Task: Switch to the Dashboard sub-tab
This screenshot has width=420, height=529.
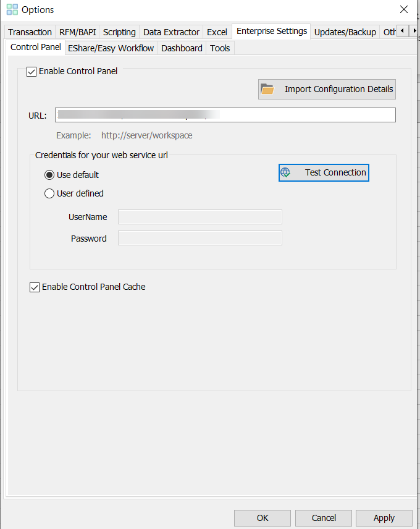Action: click(x=182, y=48)
